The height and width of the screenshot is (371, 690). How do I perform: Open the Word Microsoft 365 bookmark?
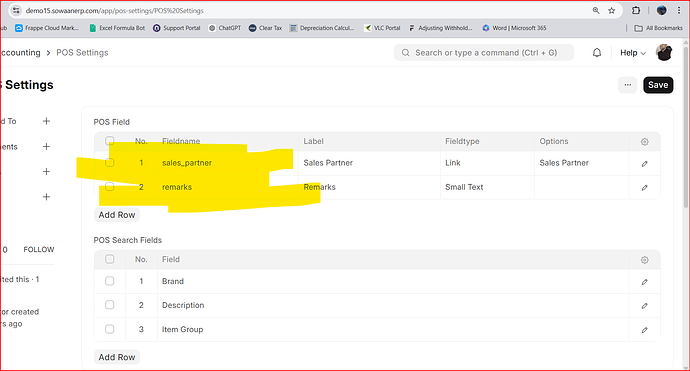pyautogui.click(x=514, y=28)
